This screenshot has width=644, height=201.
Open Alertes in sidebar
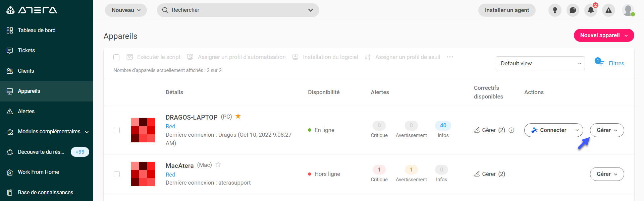[47, 112]
